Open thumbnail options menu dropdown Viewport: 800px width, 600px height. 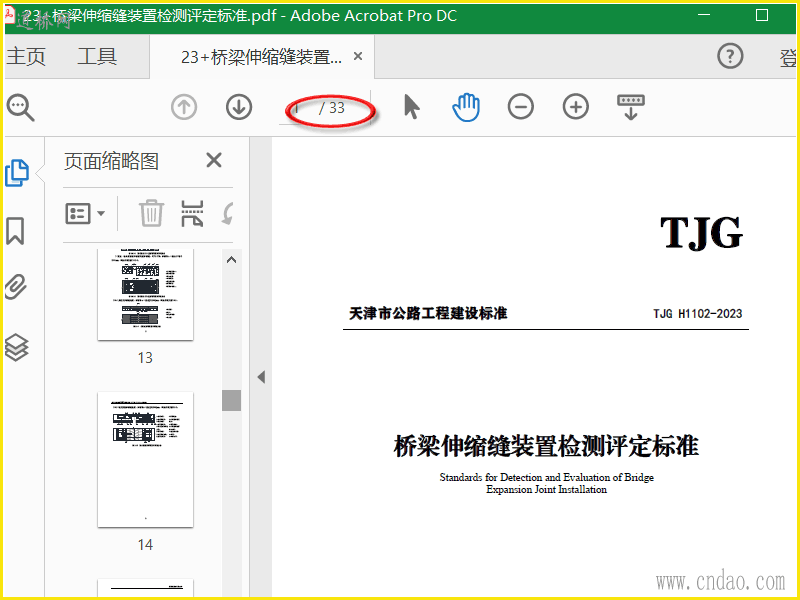pos(85,213)
